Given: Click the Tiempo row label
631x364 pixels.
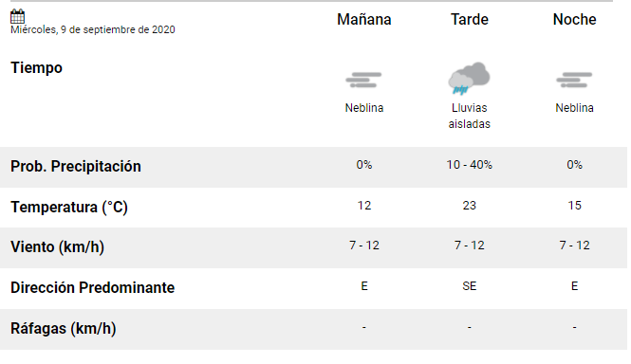Looking at the screenshot, I should pos(36,67).
